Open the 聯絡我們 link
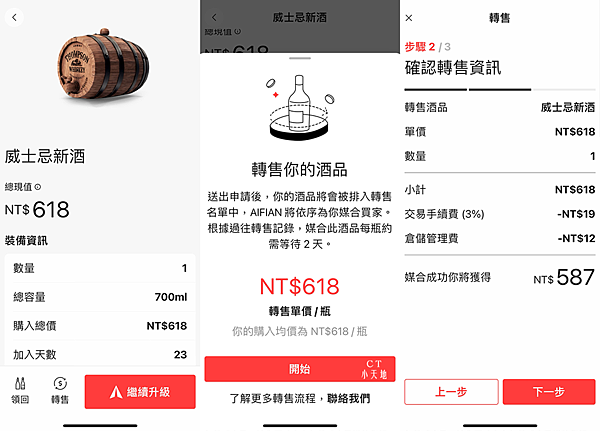 (x=349, y=398)
